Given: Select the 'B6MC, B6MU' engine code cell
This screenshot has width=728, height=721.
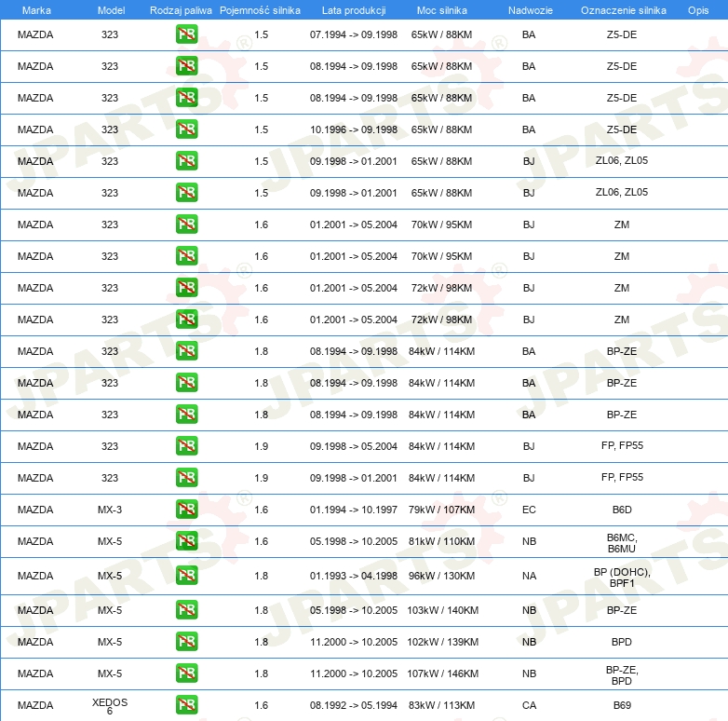Looking at the screenshot, I should coord(622,543).
